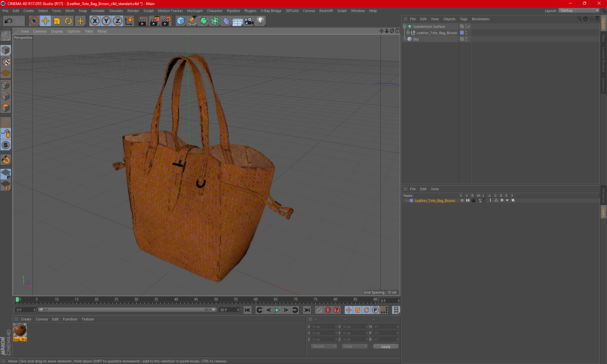
Task: Click the Render View clapperboard icon
Action: pos(143,21)
